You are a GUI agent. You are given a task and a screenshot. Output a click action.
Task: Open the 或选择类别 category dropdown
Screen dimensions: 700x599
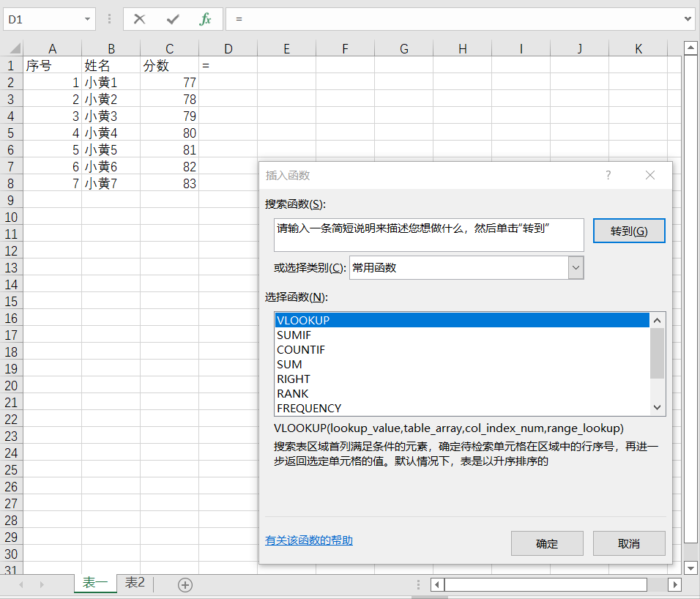[x=576, y=268]
